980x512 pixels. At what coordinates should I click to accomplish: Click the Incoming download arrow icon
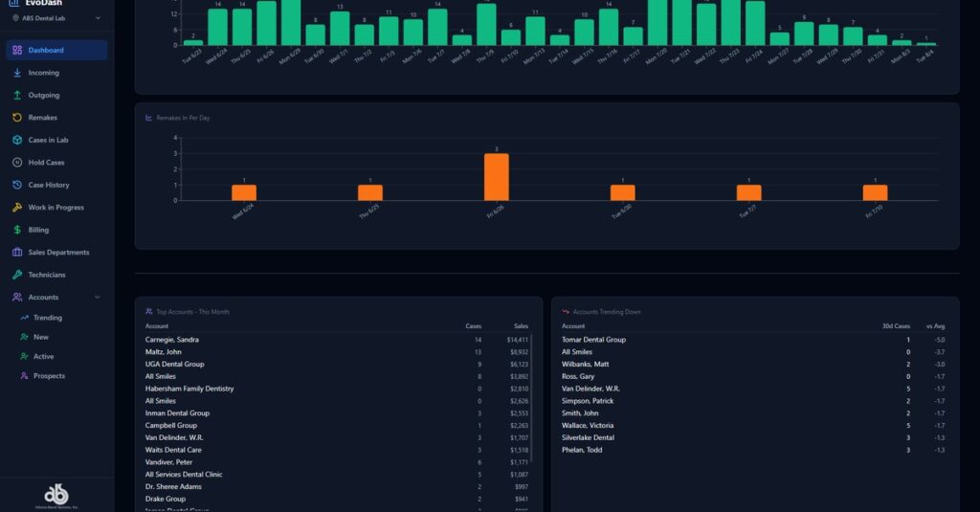[x=17, y=73]
